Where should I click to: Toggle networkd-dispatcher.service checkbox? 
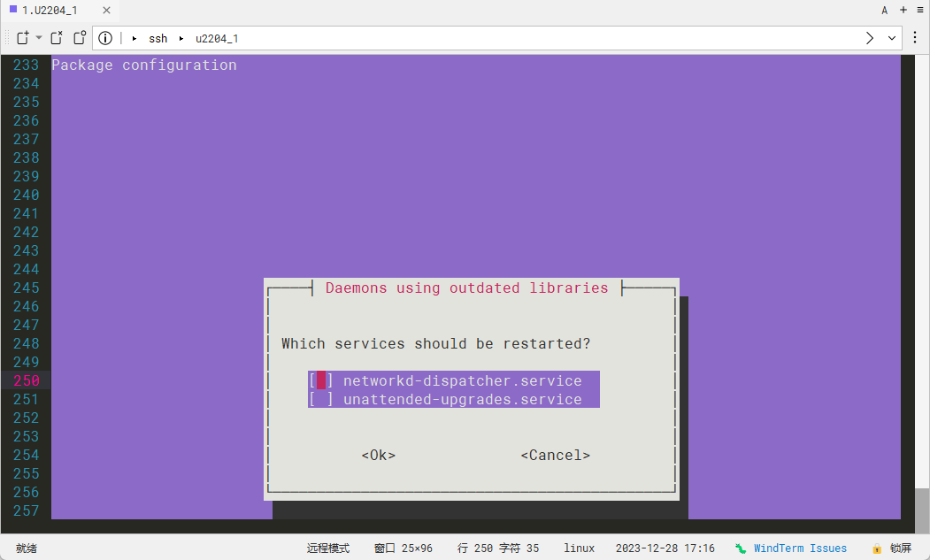[321, 380]
